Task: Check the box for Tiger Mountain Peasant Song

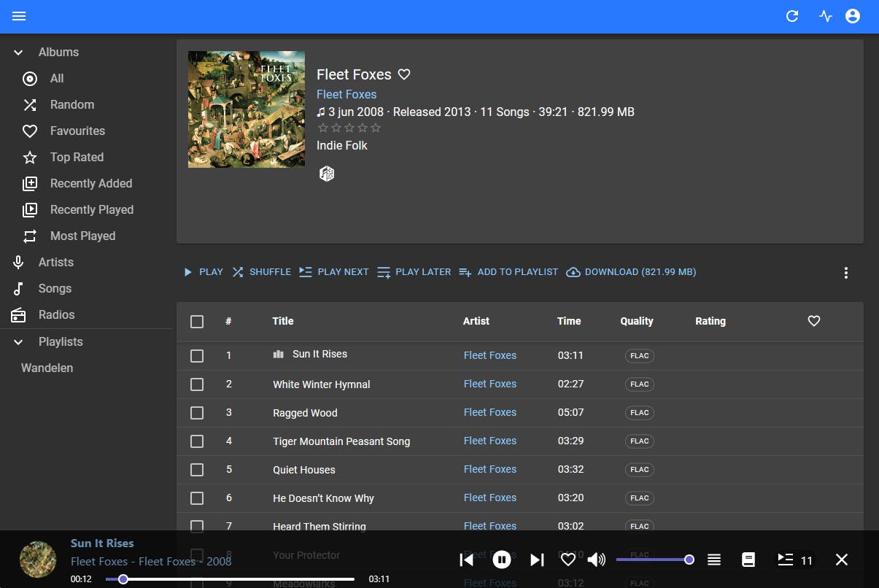Action: [197, 441]
